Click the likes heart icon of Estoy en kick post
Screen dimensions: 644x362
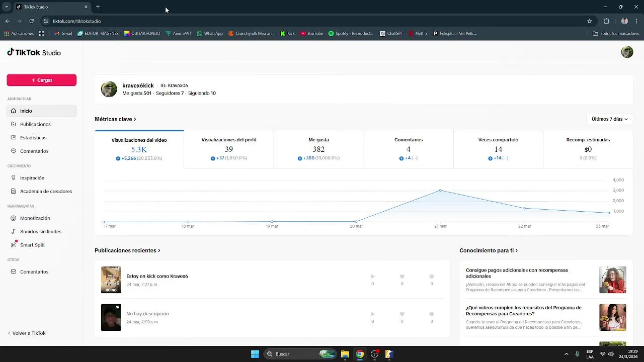[x=402, y=277]
